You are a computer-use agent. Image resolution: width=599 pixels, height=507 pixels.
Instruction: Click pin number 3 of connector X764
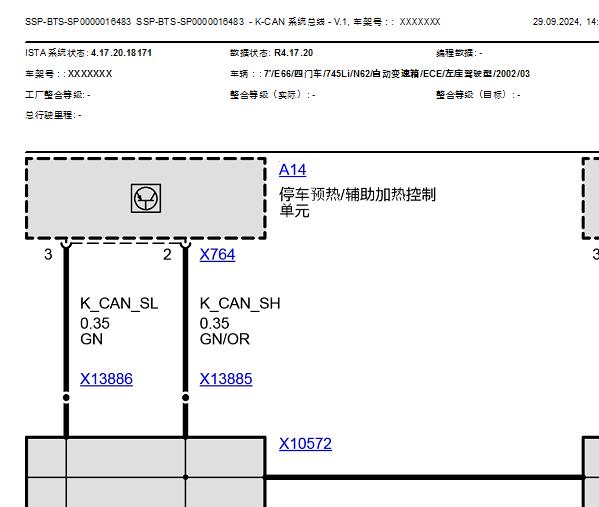point(48,254)
